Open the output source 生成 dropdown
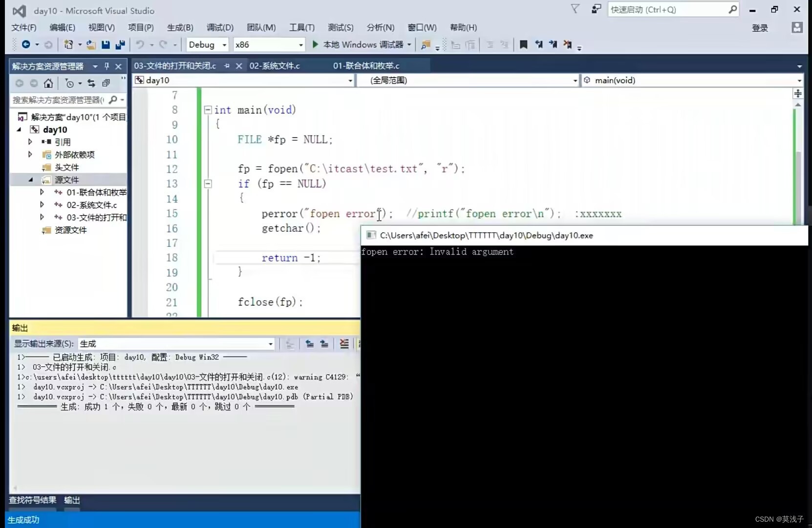 (176, 344)
